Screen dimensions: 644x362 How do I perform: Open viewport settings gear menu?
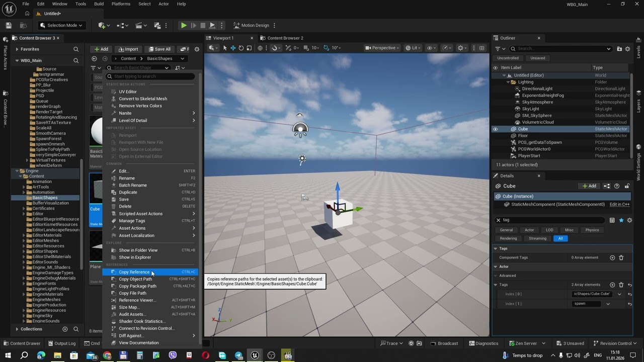click(461, 48)
